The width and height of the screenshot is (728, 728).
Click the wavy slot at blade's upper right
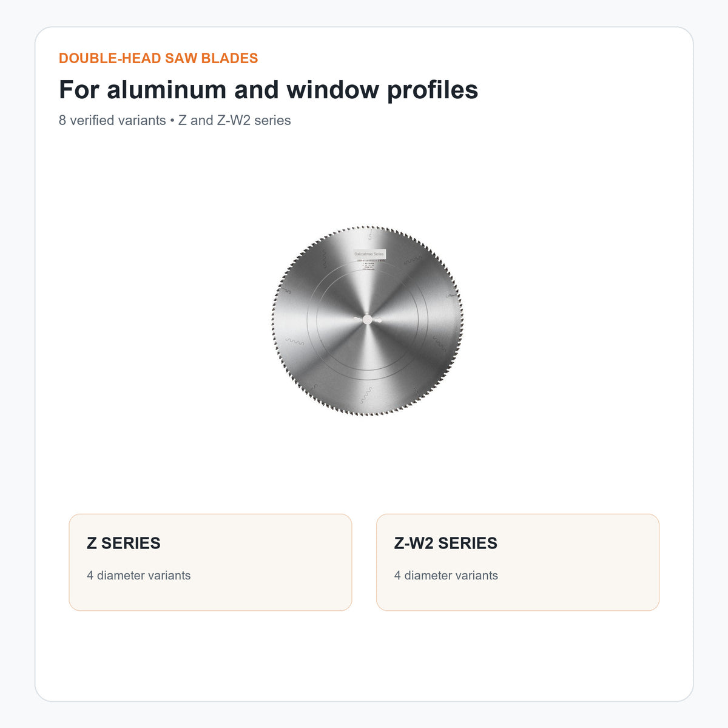tap(413, 260)
